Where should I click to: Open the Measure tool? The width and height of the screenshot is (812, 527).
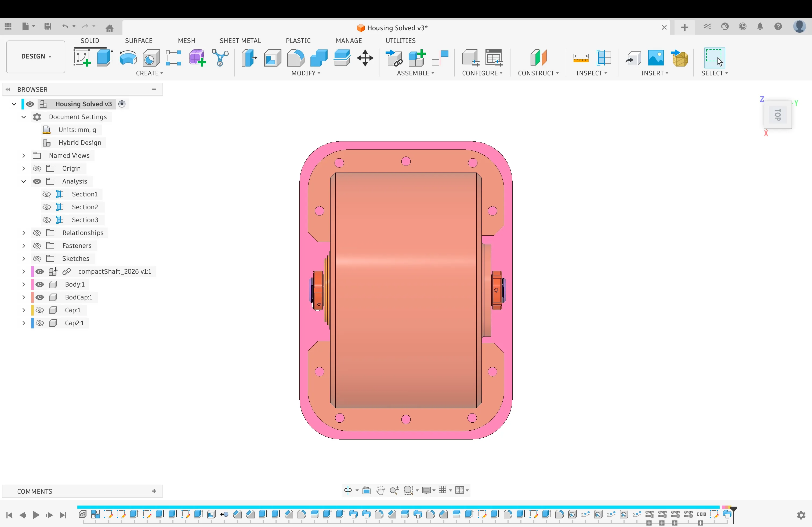581,58
